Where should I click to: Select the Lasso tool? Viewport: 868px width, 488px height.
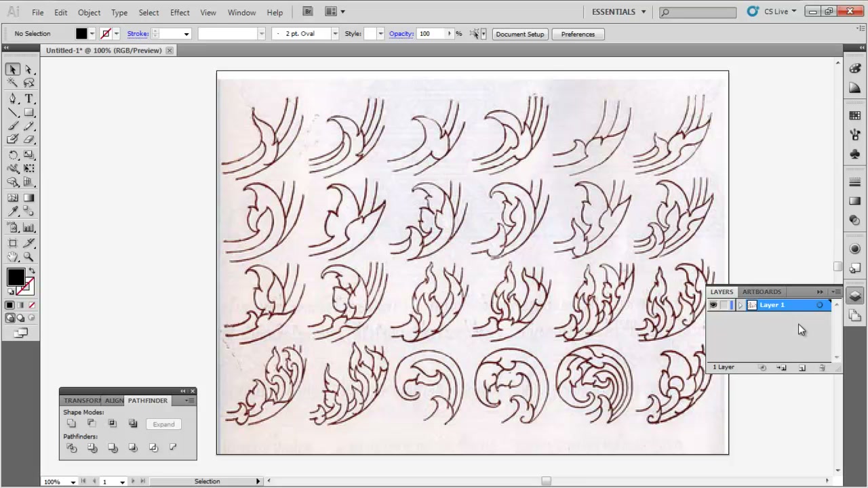click(x=29, y=83)
